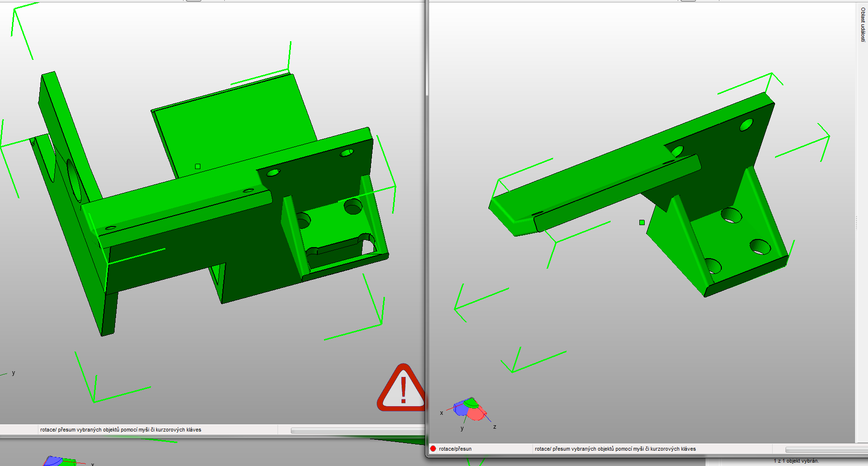The height and width of the screenshot is (466, 868).
Task: Click the right viewport status bar hint text
Action: 615,449
